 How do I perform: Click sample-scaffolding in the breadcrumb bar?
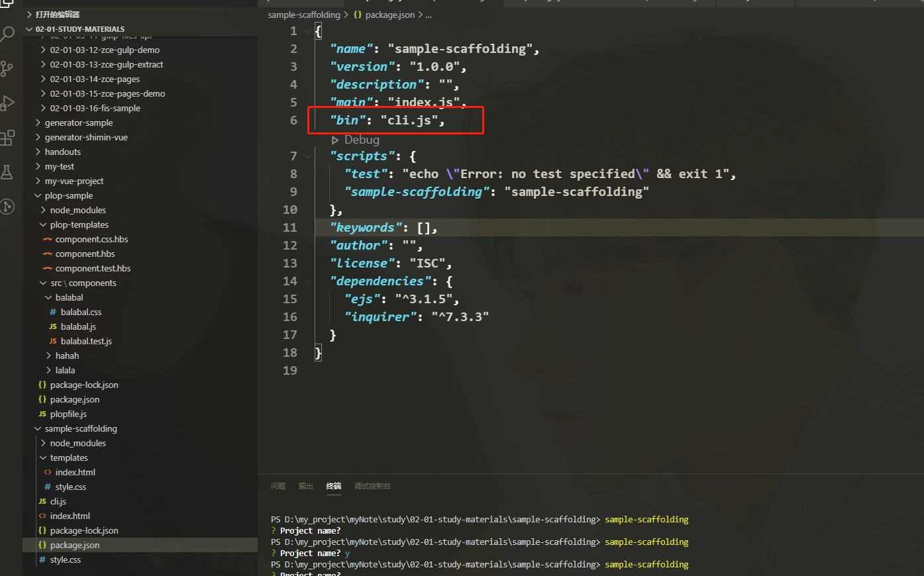(x=304, y=15)
